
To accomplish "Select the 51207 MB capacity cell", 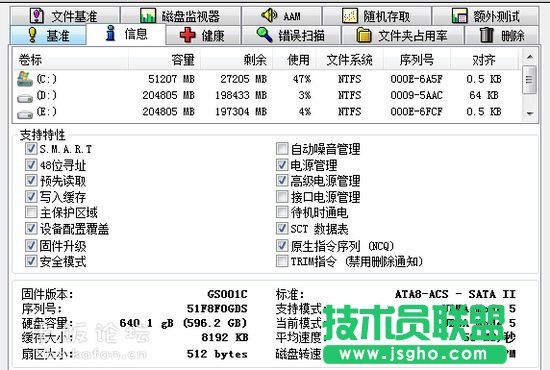I will (x=171, y=79).
